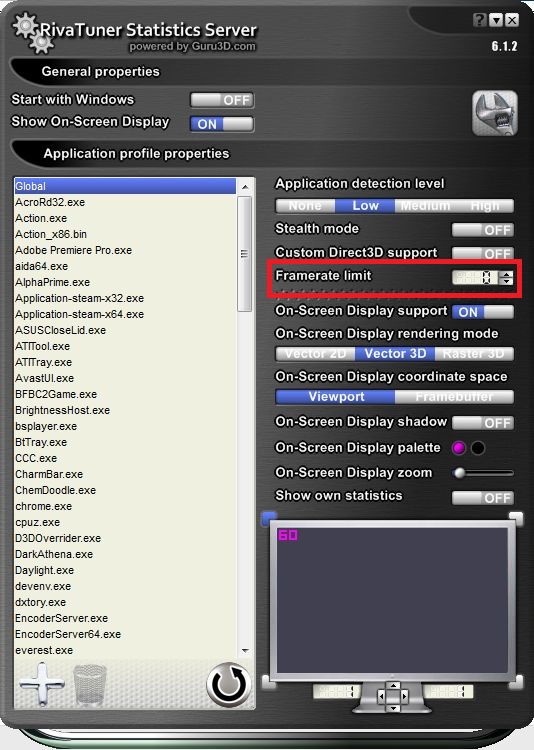Viewport: 534px width, 750px height.
Task: Open the wrench setup icon
Action: click(x=495, y=114)
